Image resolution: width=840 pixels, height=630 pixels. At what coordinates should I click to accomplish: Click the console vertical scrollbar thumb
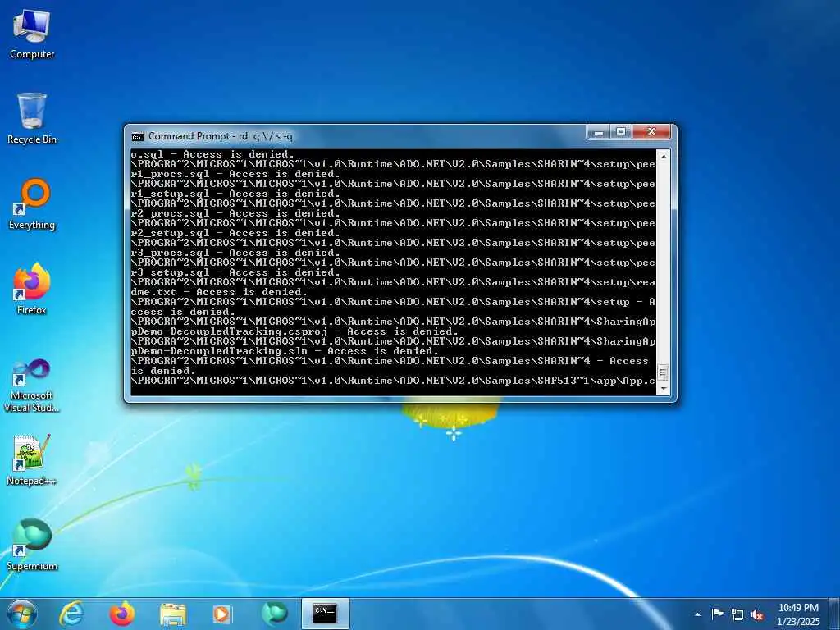(x=664, y=372)
